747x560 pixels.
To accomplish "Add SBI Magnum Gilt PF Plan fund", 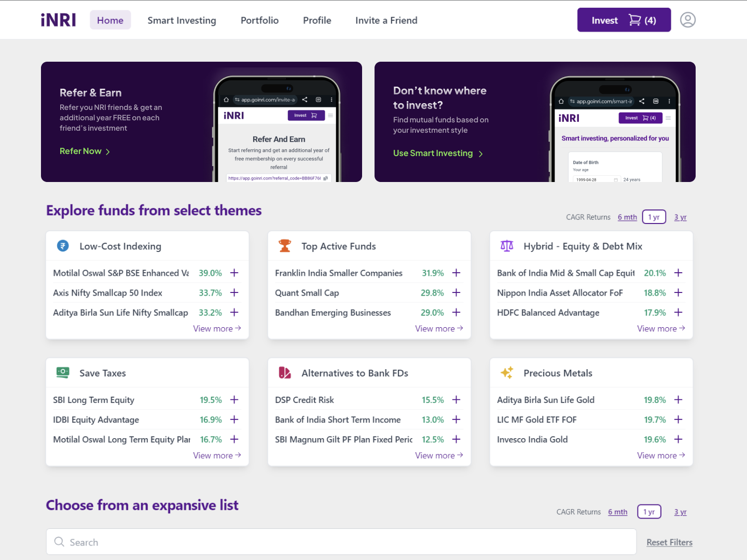I will (457, 439).
